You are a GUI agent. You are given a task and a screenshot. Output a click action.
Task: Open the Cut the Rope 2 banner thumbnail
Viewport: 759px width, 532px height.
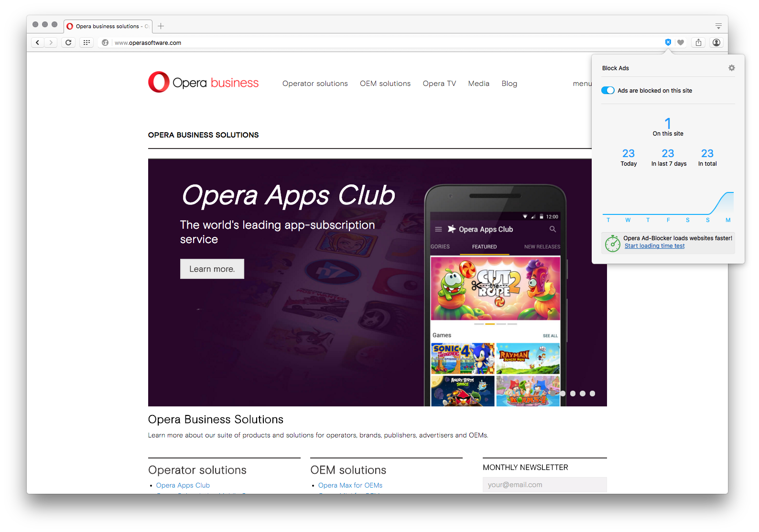(x=495, y=288)
